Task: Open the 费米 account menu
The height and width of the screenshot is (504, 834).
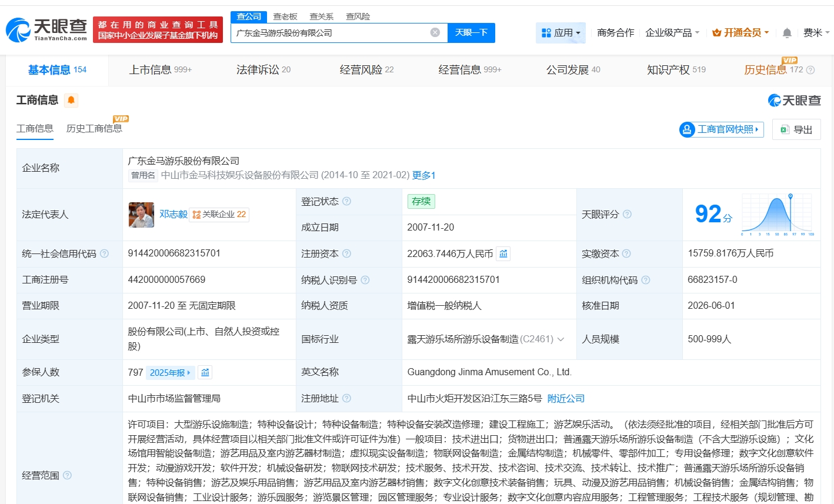Action: pyautogui.click(x=816, y=33)
